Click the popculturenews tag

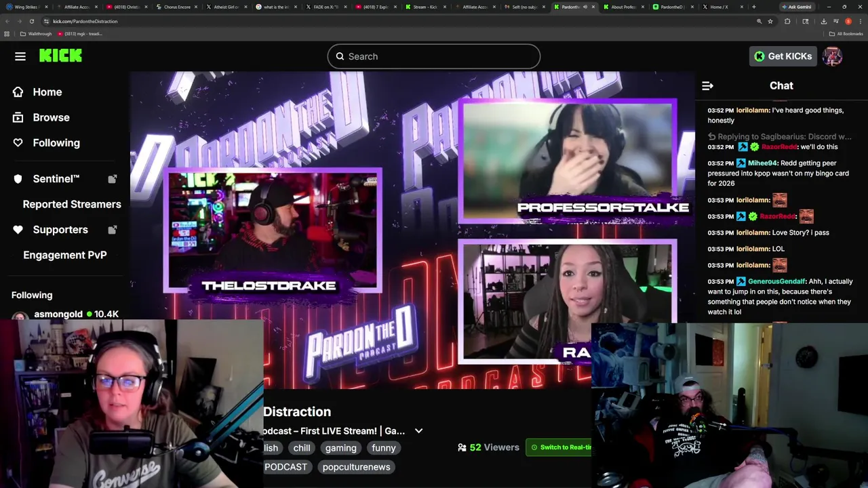pos(357,467)
